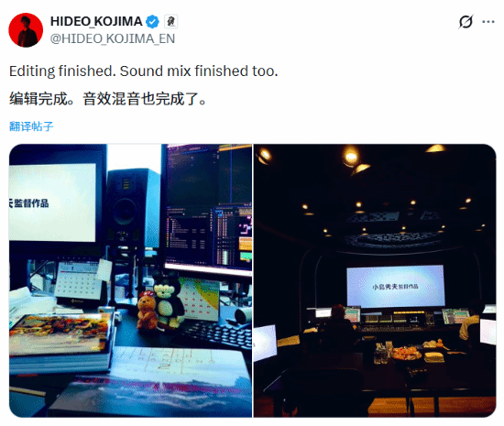Open the three-dot more options menu
This screenshot has height=426, width=504.
[x=488, y=22]
